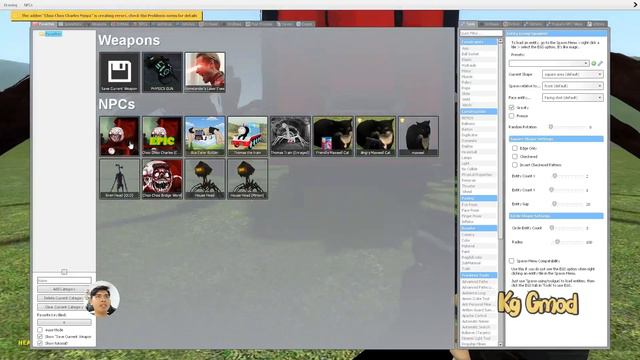The width and height of the screenshot is (640, 360).
Task: Spawn the first House Head NPC
Action: coord(205,179)
